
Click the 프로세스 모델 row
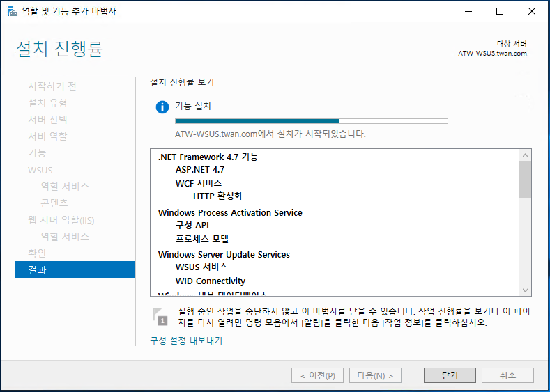tap(202, 239)
